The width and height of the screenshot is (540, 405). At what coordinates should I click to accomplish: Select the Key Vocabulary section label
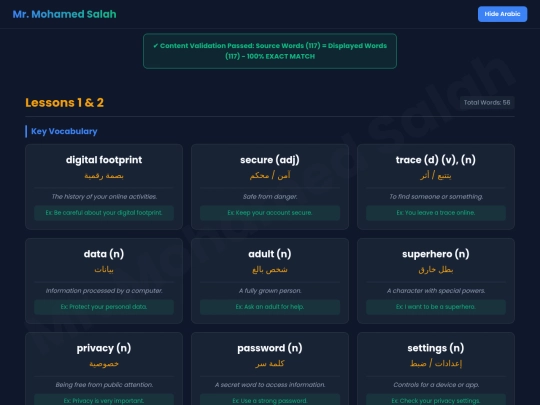(x=64, y=131)
